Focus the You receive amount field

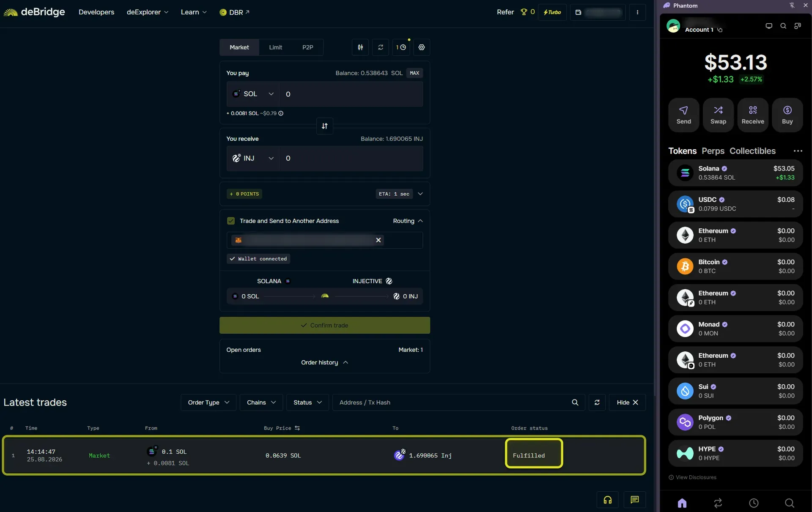point(351,158)
